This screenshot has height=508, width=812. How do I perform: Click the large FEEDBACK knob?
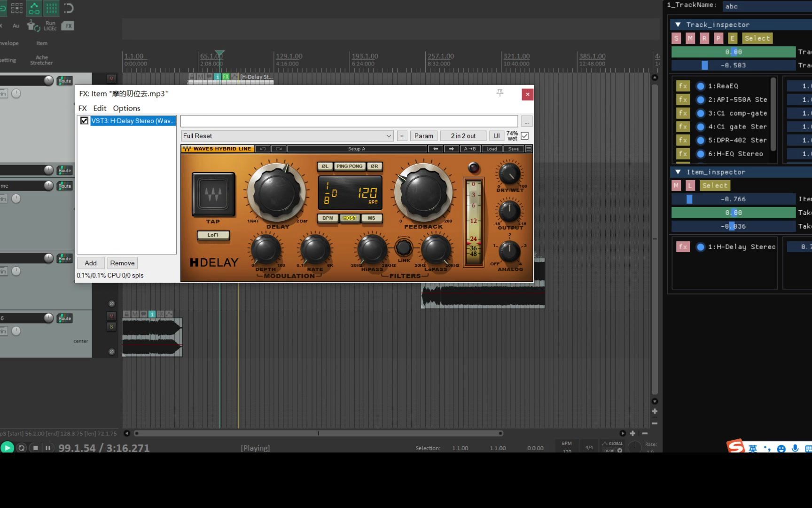click(x=423, y=192)
